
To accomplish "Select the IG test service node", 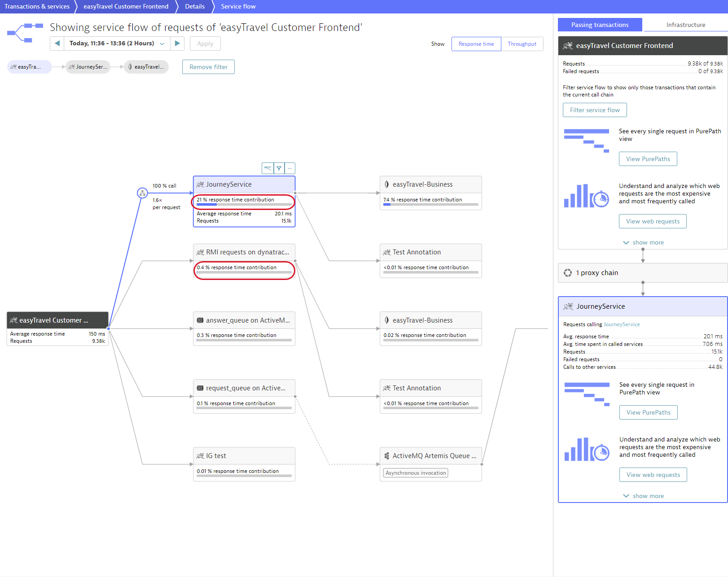I will tap(244, 464).
